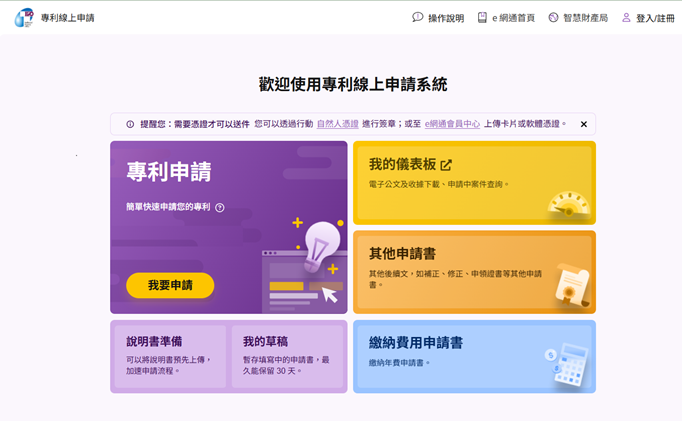Open the e網通會員中心 link
This screenshot has height=421, width=682.
coord(452,124)
